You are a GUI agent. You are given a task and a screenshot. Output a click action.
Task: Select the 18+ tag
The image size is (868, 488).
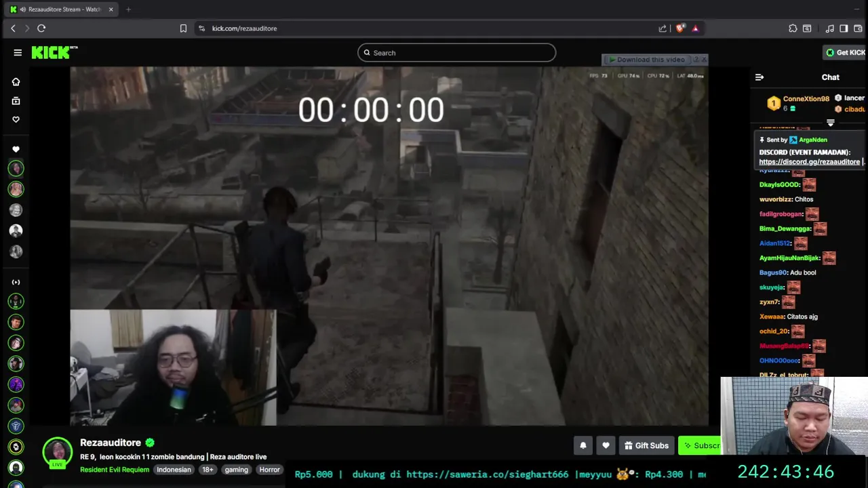pyautogui.click(x=208, y=470)
